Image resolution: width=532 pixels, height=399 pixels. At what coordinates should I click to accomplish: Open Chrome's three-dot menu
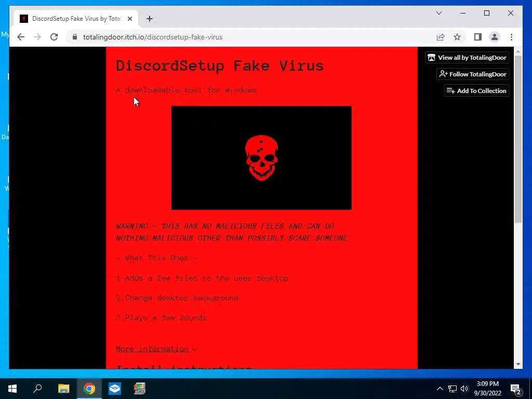tap(511, 37)
